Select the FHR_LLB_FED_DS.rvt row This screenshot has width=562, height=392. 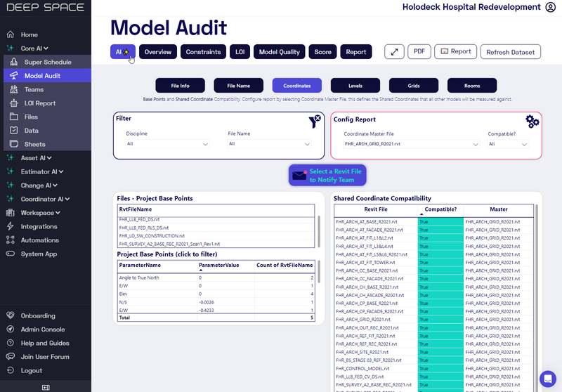tap(140, 220)
